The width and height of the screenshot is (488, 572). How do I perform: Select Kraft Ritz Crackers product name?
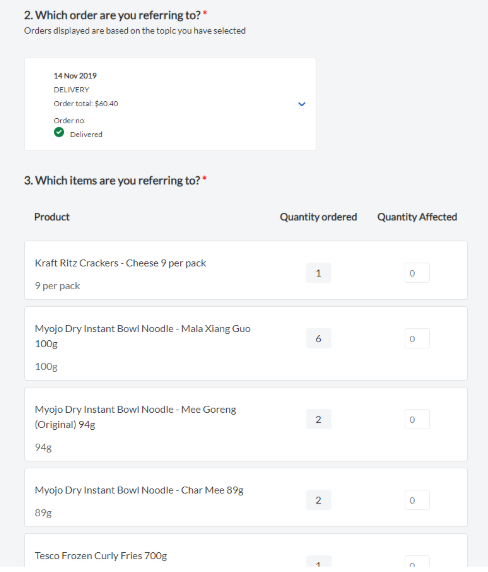pyautogui.click(x=120, y=263)
